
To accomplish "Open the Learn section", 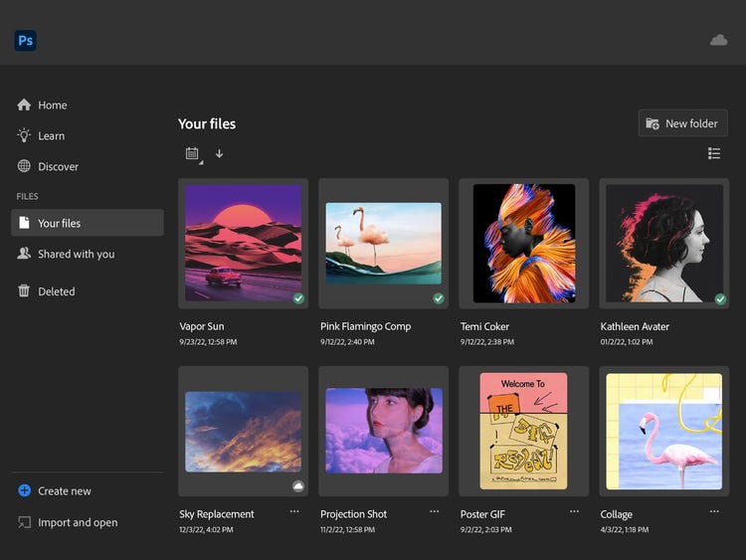I will (51, 136).
